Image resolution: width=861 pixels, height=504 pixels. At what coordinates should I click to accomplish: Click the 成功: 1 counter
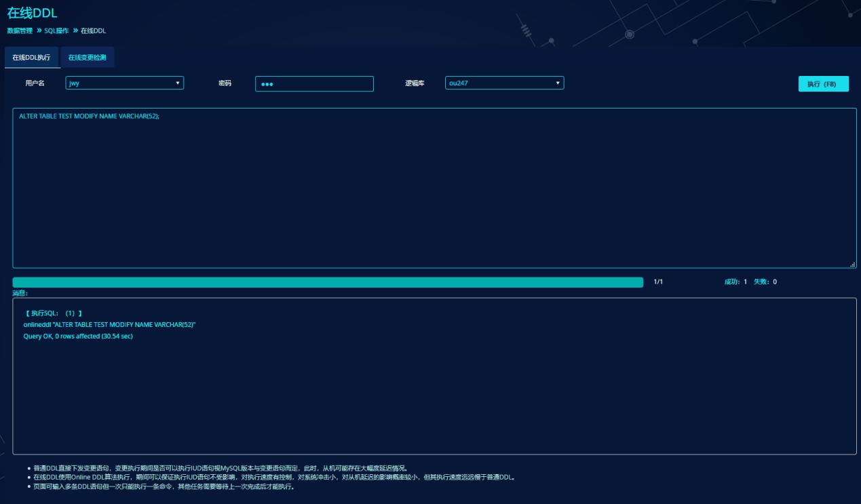pos(735,282)
